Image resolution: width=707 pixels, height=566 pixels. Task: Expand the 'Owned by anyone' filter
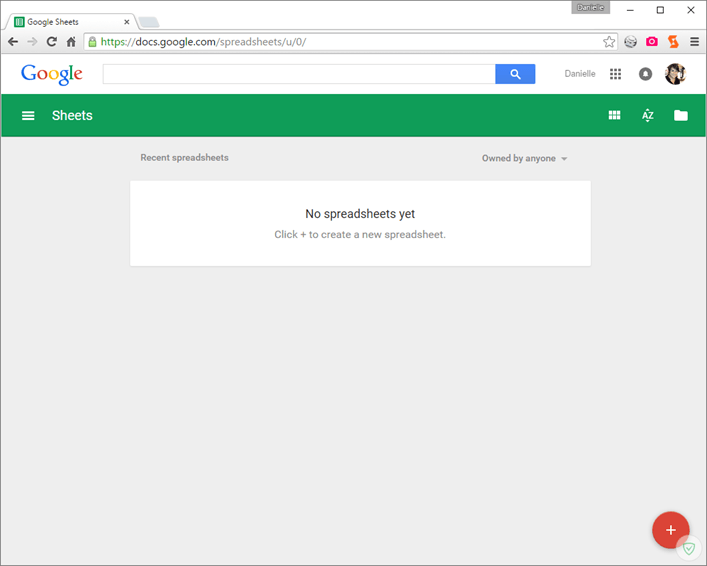click(x=524, y=158)
